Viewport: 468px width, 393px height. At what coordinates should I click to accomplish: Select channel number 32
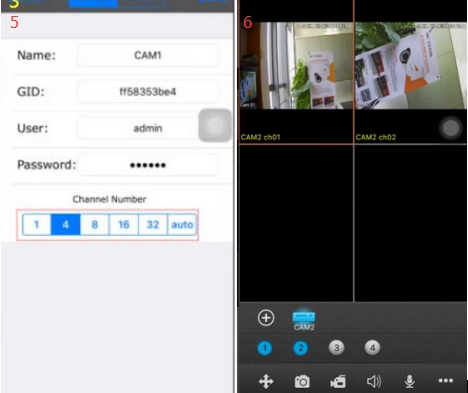(153, 225)
